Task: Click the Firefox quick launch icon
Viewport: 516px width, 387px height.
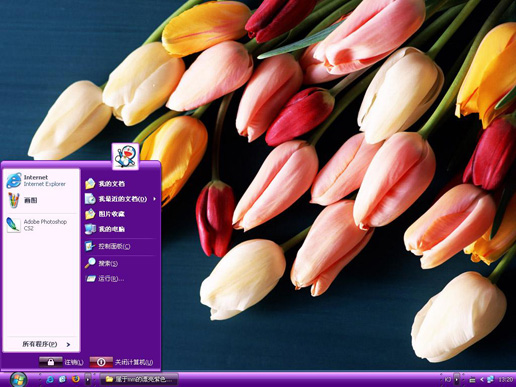Action: [x=75, y=379]
